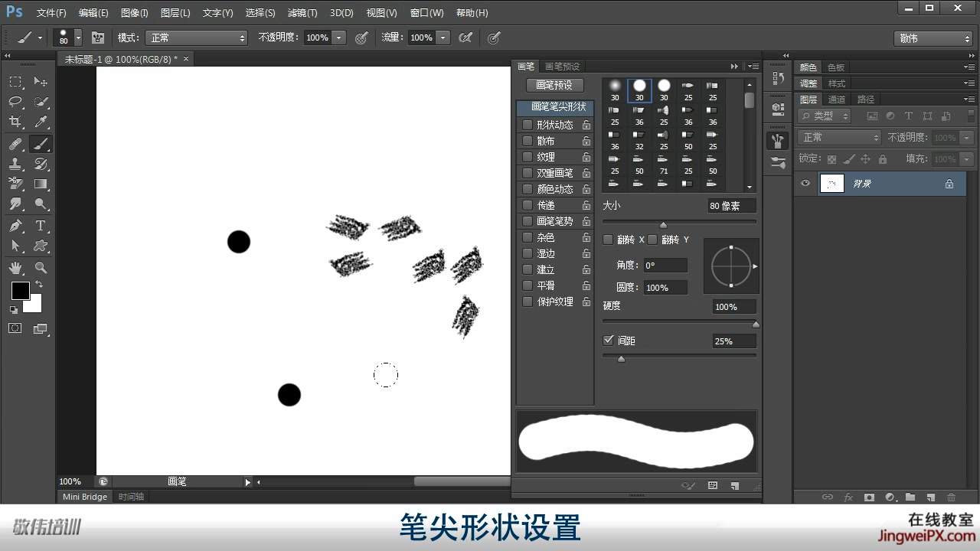Enable 传递 checkbox
Image resolution: width=980 pixels, height=551 pixels.
click(527, 205)
